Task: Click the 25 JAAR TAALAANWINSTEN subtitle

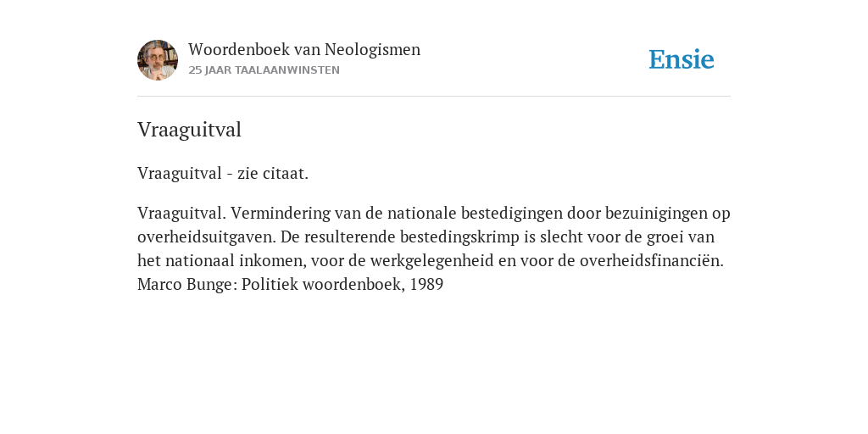Action: [264, 70]
